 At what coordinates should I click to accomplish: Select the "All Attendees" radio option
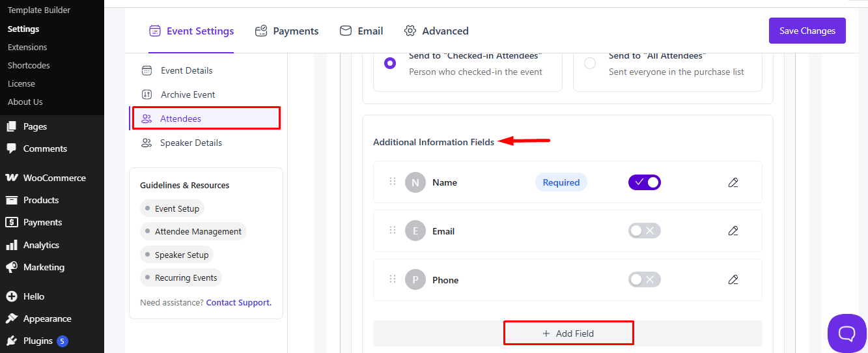pyautogui.click(x=590, y=63)
